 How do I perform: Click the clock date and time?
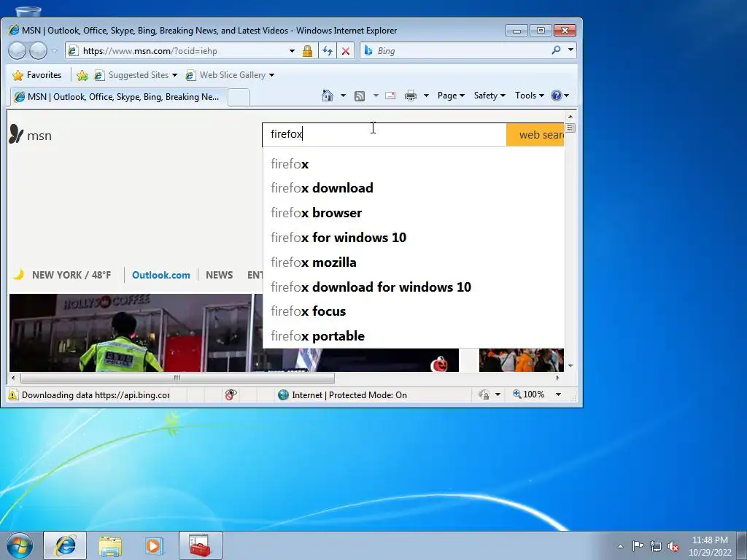coord(710,546)
